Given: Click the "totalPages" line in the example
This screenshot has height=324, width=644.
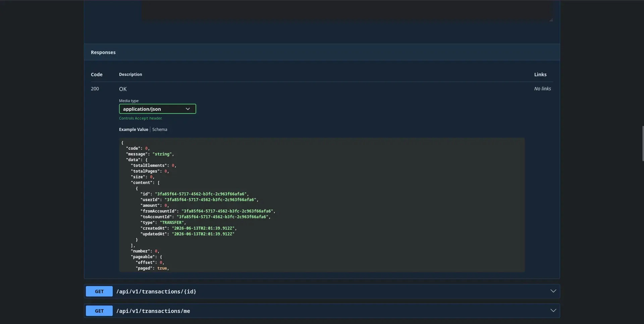Looking at the screenshot, I should click(150, 171).
